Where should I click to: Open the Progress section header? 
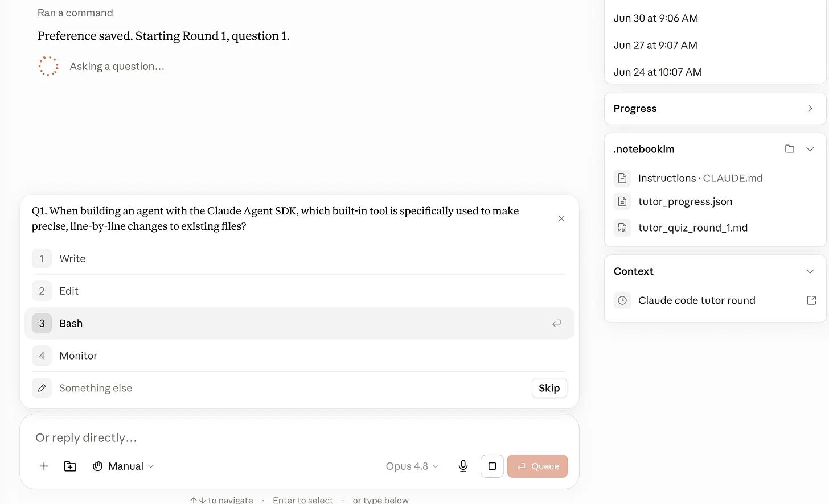(x=715, y=109)
